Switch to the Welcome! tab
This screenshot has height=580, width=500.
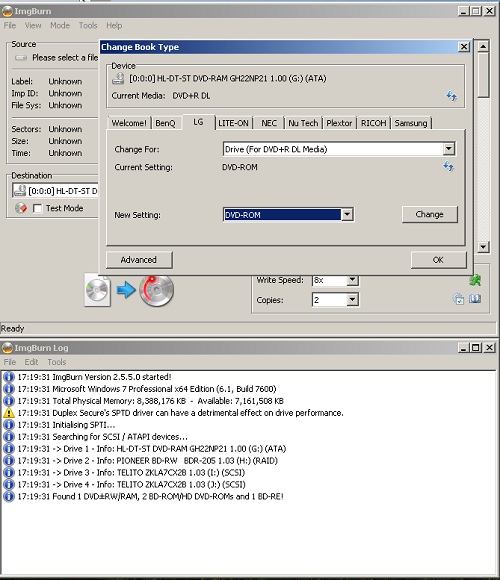(129, 123)
